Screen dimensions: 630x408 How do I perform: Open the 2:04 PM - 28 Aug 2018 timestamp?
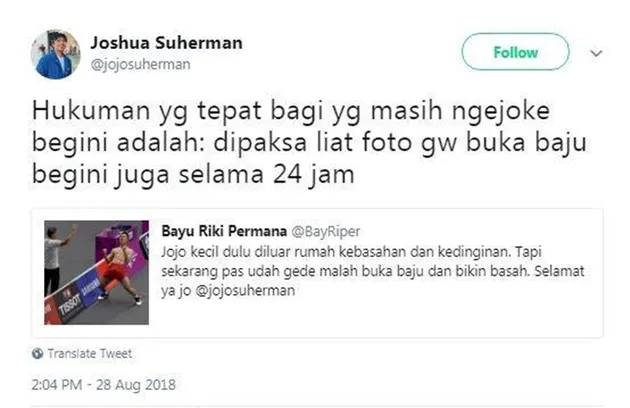tap(104, 385)
